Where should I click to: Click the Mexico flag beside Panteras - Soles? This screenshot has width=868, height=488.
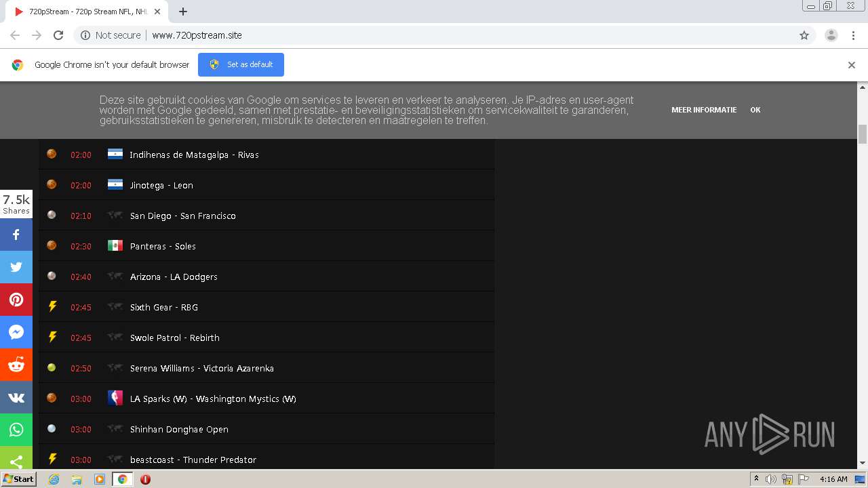115,245
